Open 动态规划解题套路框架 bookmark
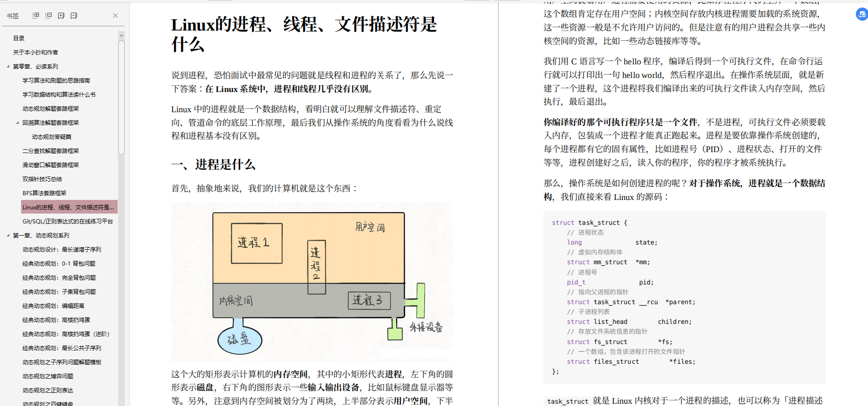868x406 pixels. (x=51, y=108)
